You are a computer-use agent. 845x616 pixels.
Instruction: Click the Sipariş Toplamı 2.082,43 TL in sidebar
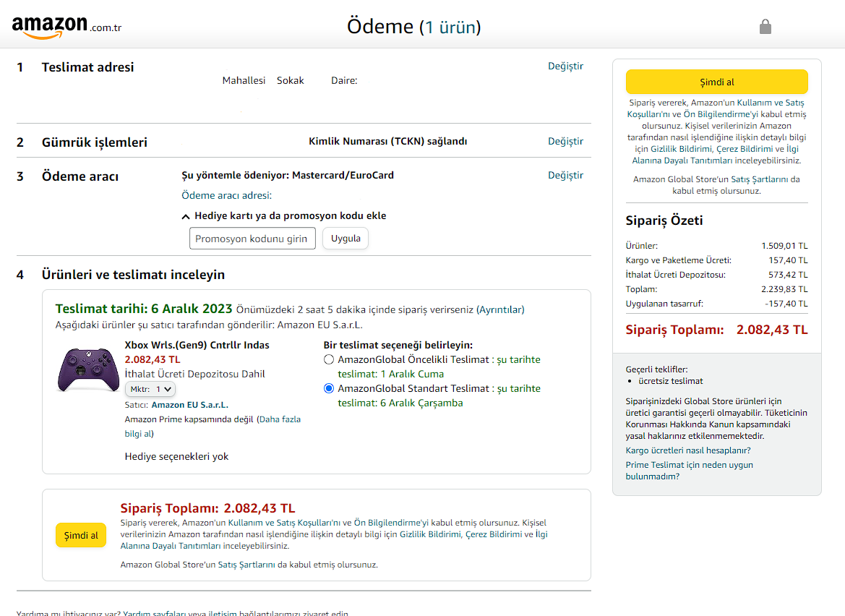tap(716, 330)
